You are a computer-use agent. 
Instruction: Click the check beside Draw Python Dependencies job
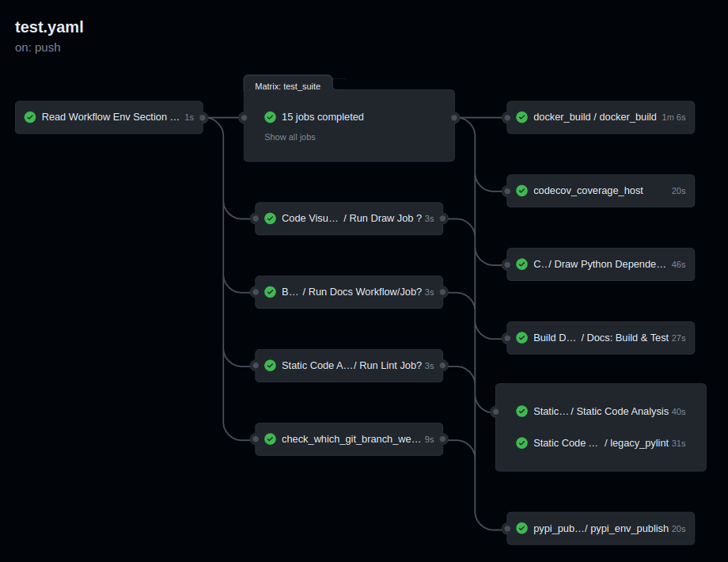522,264
